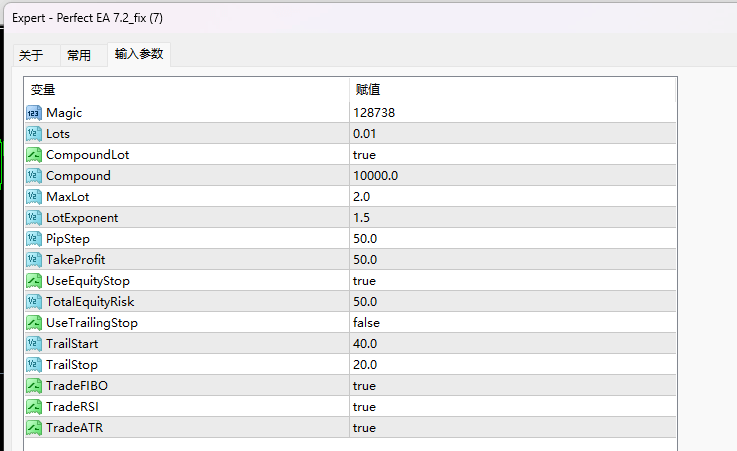Screen dimensions: 737x451
Task: Click the Magic integer type icon
Action: coord(33,113)
